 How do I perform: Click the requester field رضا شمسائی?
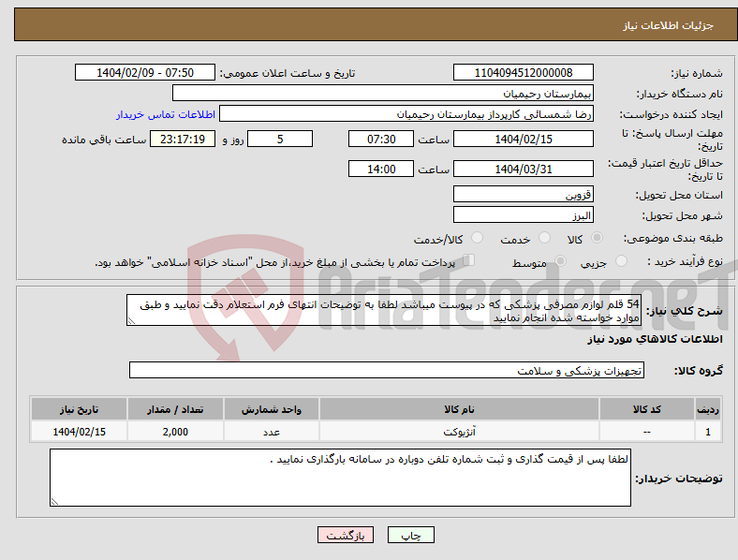coord(406,114)
